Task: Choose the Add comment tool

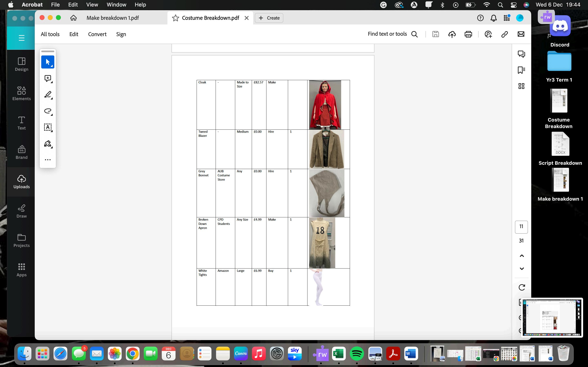Action: coord(48,78)
